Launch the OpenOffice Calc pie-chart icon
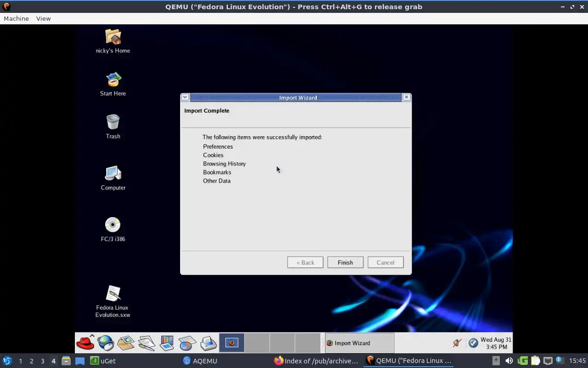This screenshot has width=588, height=368. [x=187, y=343]
